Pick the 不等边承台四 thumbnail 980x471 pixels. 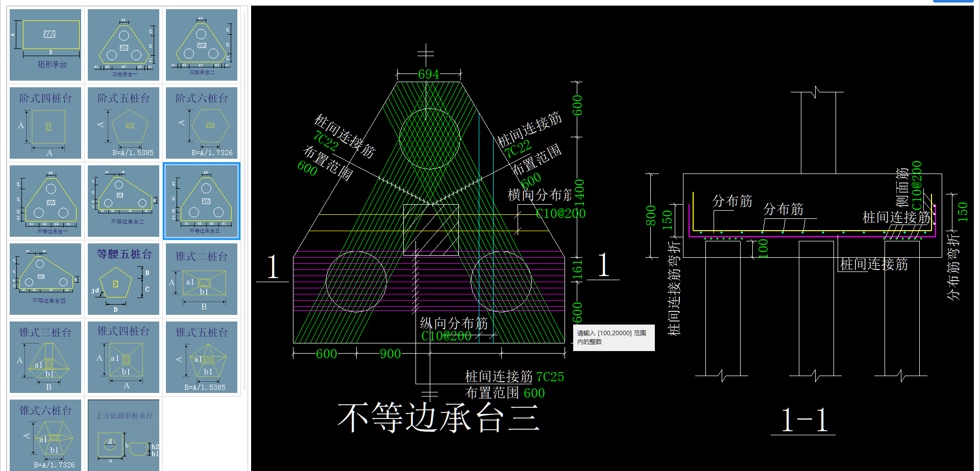point(45,279)
